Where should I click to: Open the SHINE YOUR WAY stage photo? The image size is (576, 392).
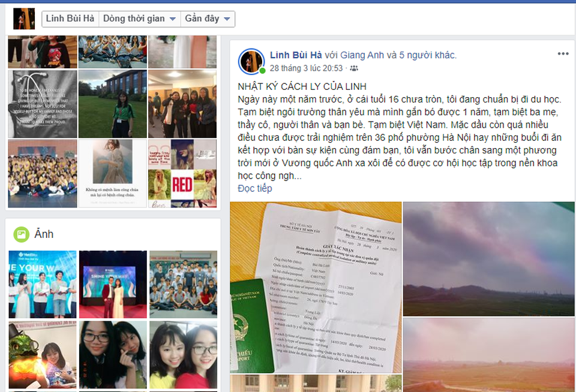coord(113,284)
